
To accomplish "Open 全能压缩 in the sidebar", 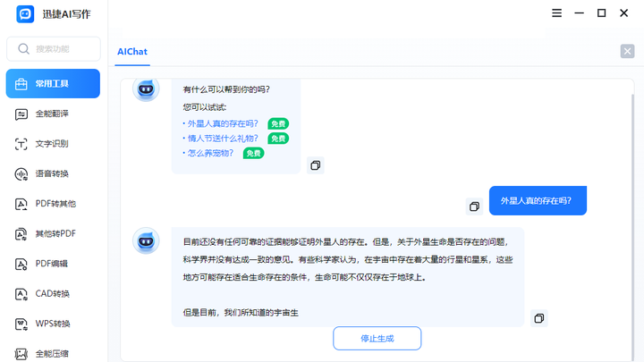I will click(53, 353).
